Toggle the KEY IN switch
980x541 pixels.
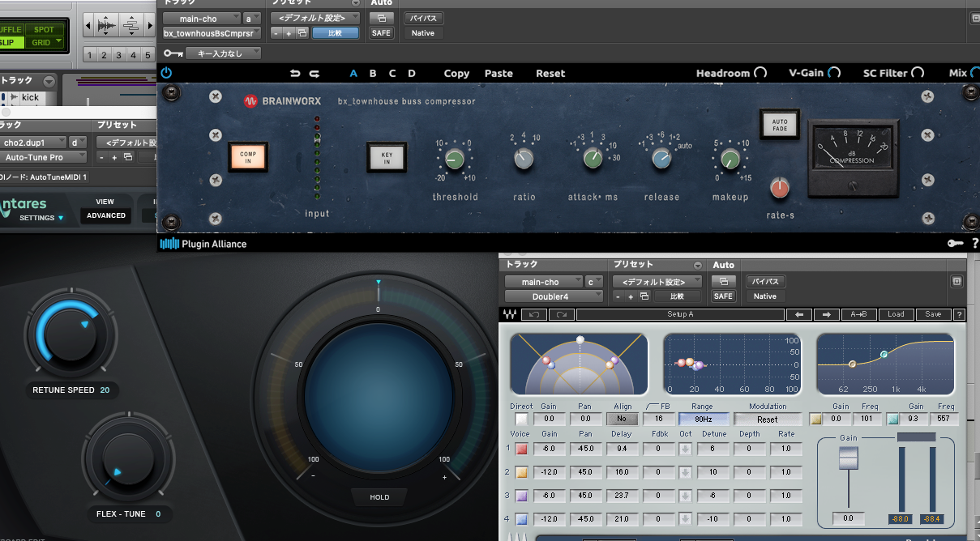coord(387,155)
